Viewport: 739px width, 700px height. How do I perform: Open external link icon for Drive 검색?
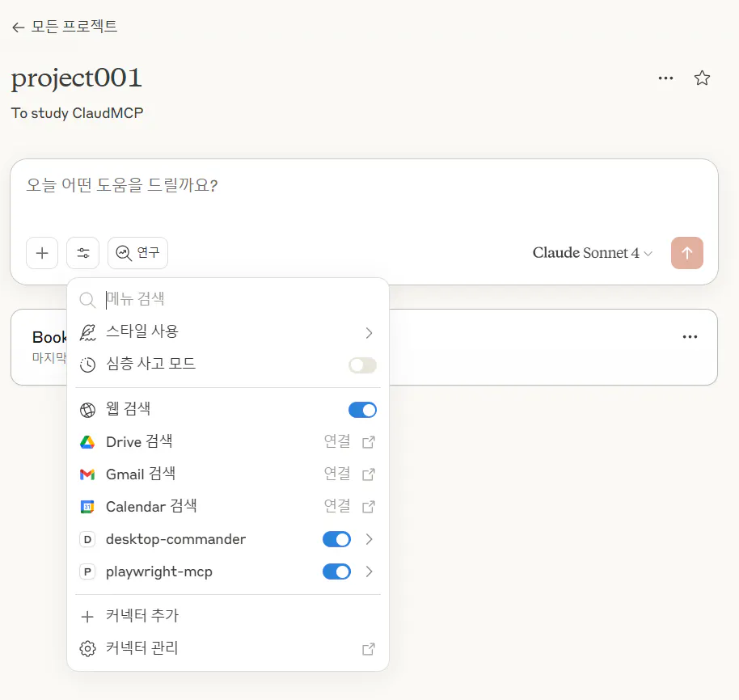tap(369, 442)
